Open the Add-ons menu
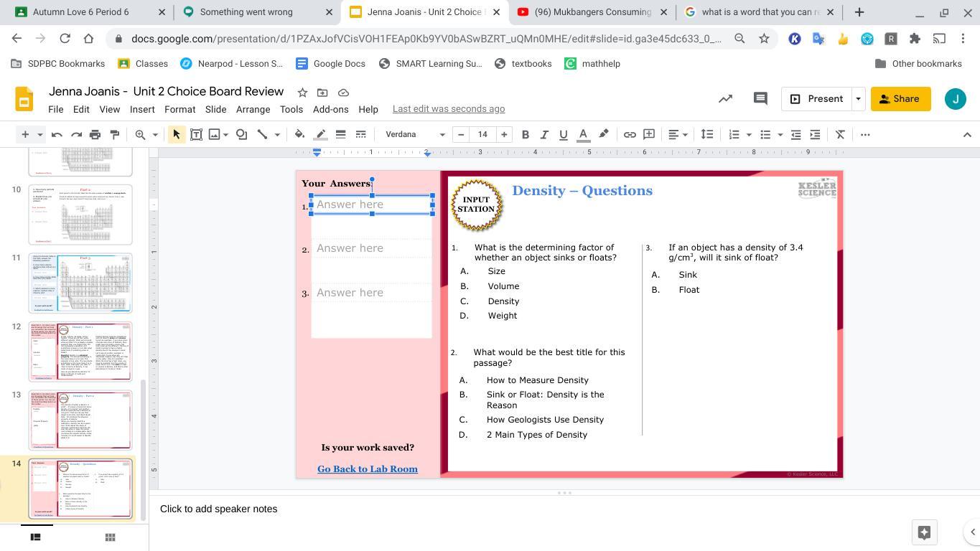 (x=330, y=109)
